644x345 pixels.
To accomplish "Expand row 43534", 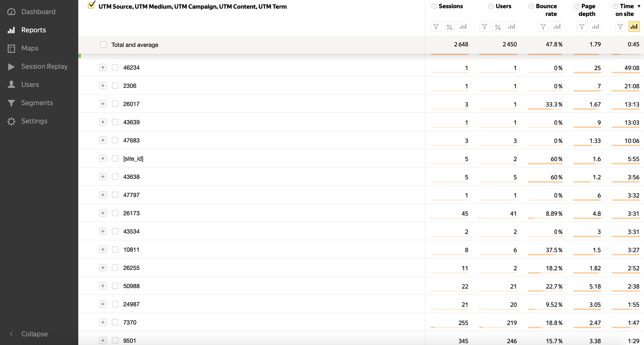I will (103, 231).
